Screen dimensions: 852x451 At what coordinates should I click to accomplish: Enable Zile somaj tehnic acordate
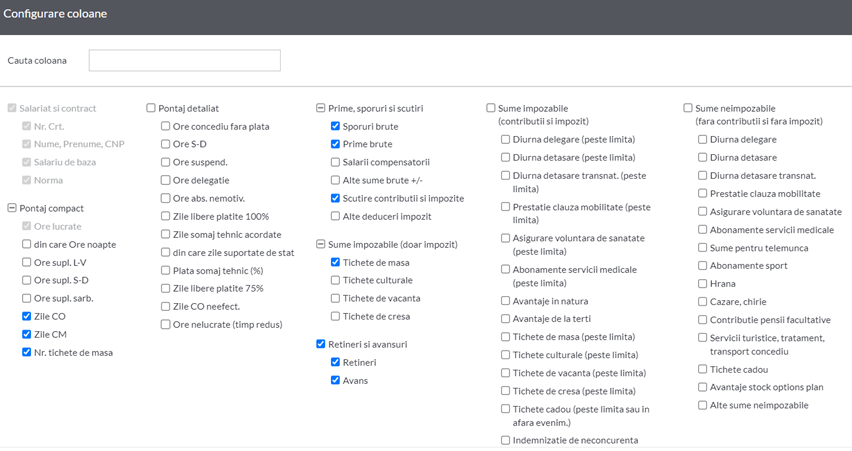(x=166, y=234)
